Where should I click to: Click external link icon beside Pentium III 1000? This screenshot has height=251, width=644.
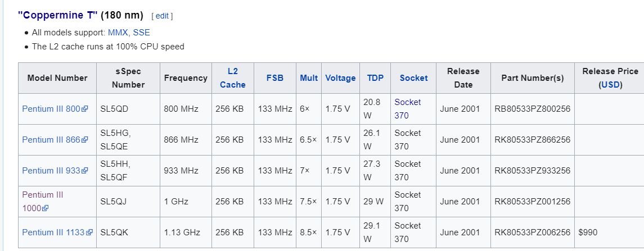(45, 208)
